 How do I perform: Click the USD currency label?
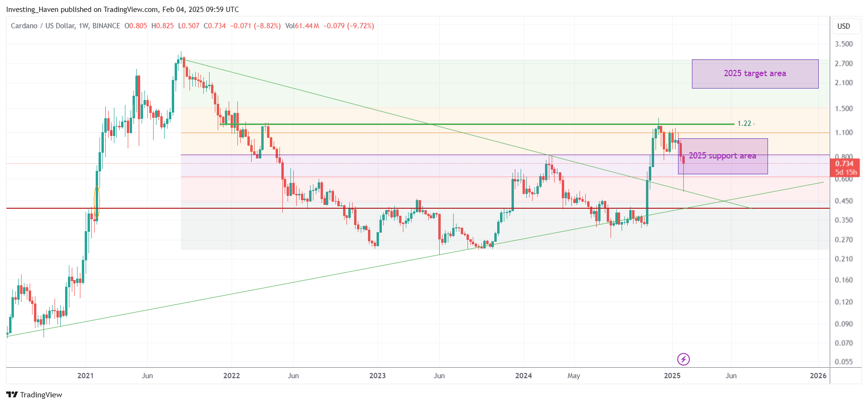[x=844, y=26]
